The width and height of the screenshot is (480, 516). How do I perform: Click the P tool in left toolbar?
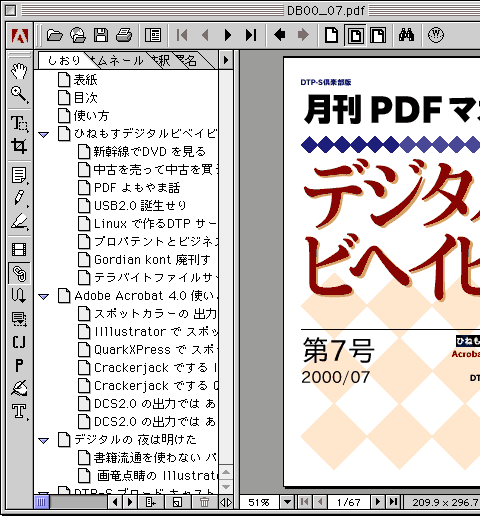(x=19, y=365)
